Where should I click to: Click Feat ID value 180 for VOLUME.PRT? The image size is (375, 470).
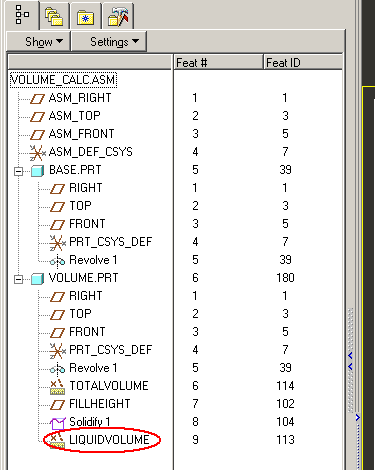[x=285, y=278]
